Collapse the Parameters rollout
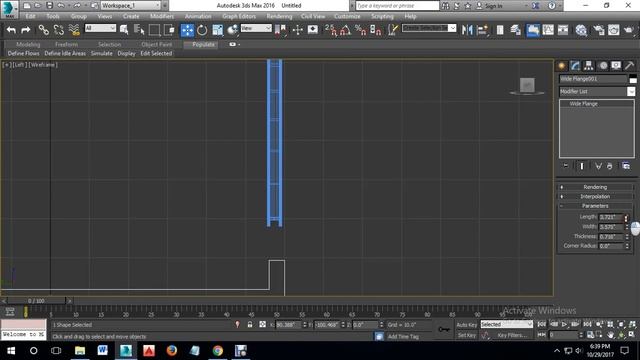 pos(595,206)
